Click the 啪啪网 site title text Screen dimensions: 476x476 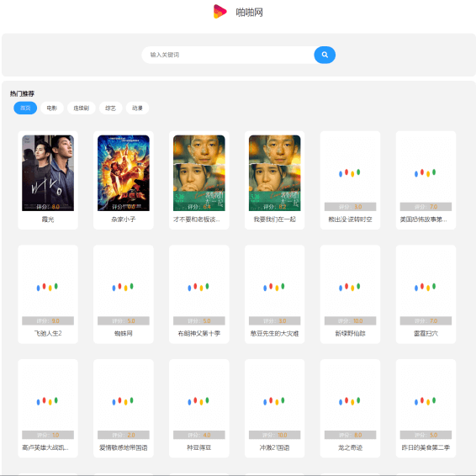coord(249,13)
